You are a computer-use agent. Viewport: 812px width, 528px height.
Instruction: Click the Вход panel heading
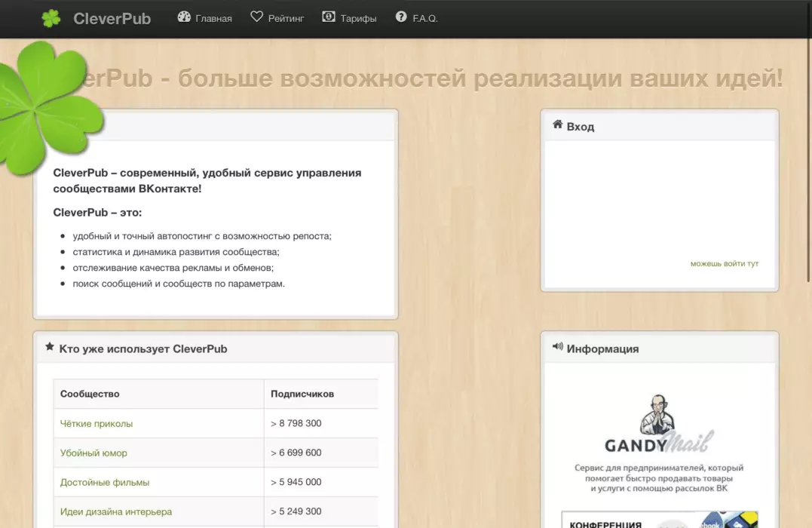click(x=580, y=127)
